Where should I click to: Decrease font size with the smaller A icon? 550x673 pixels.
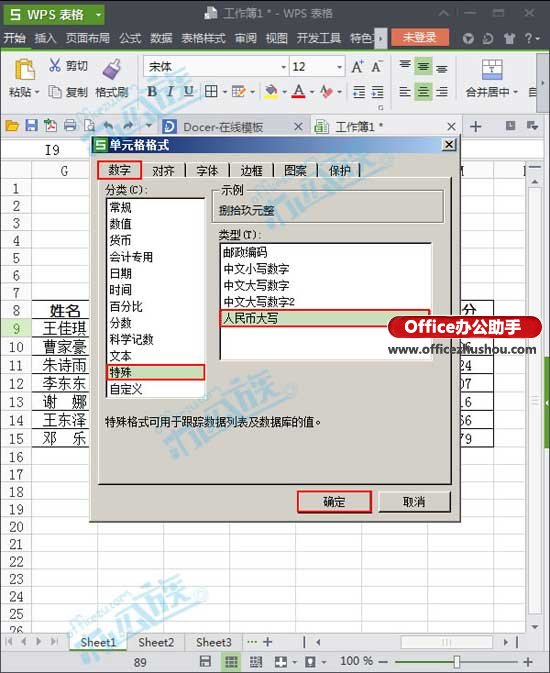click(x=377, y=67)
